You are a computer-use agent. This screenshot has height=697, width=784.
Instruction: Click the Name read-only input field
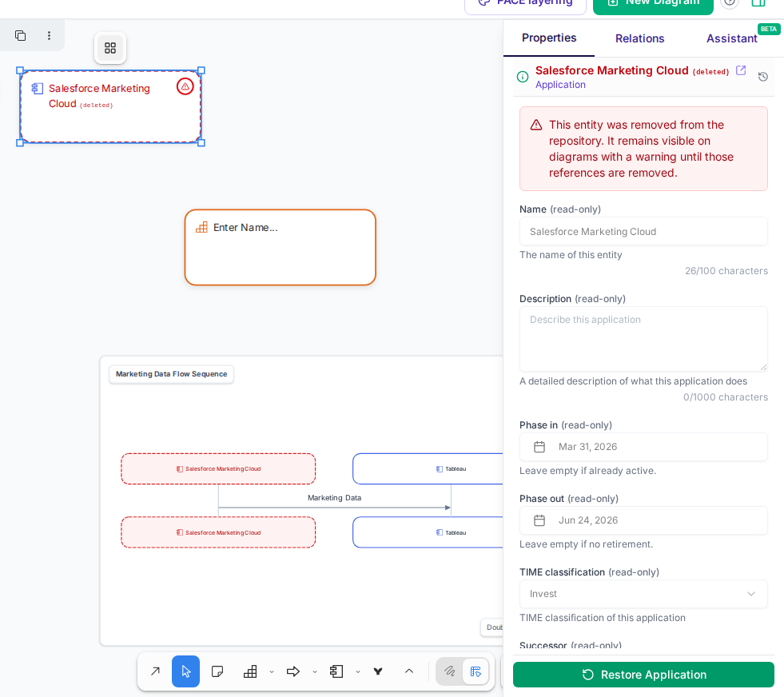[x=643, y=232]
